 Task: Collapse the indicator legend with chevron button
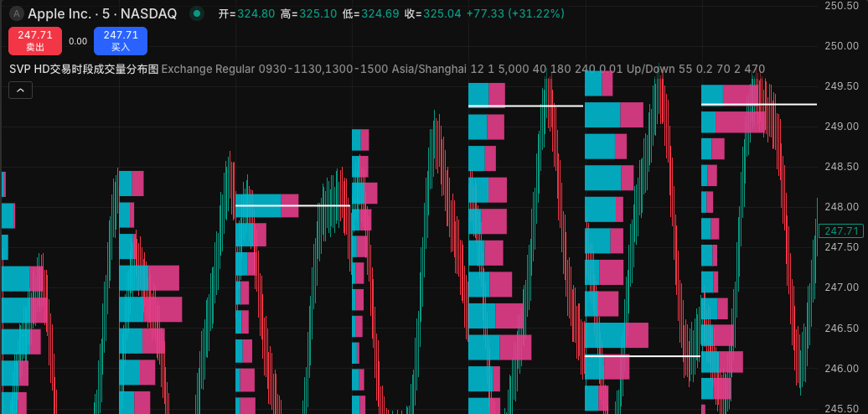[x=20, y=90]
